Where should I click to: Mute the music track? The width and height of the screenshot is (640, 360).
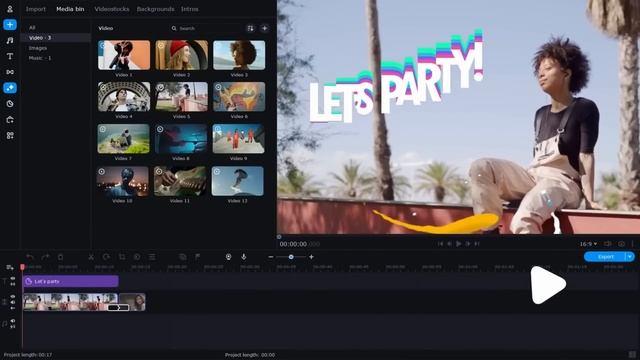(13, 321)
